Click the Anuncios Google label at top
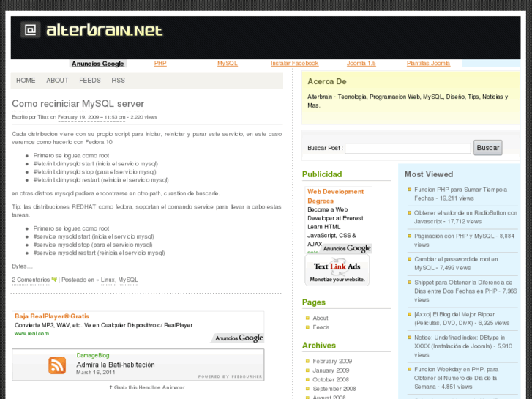 98,64
